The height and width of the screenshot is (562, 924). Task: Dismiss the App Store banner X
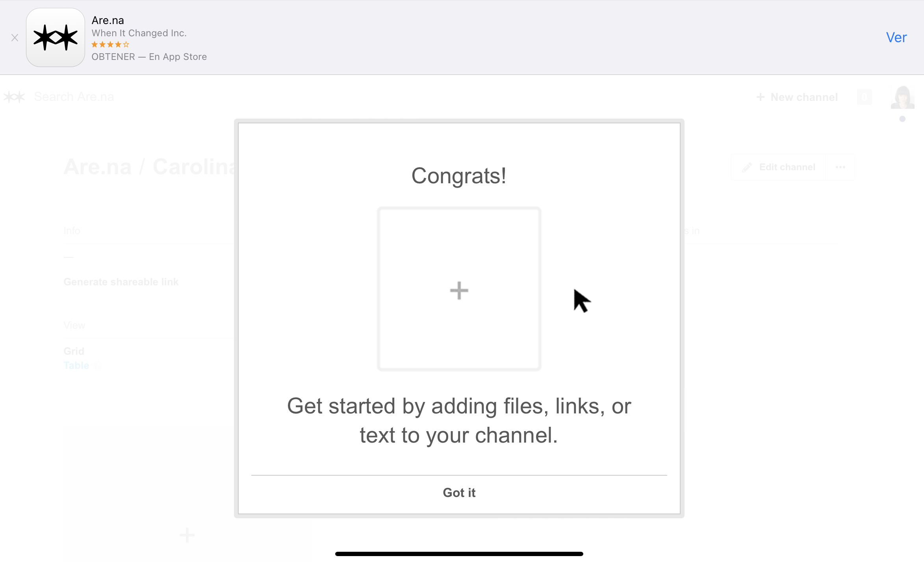(15, 38)
